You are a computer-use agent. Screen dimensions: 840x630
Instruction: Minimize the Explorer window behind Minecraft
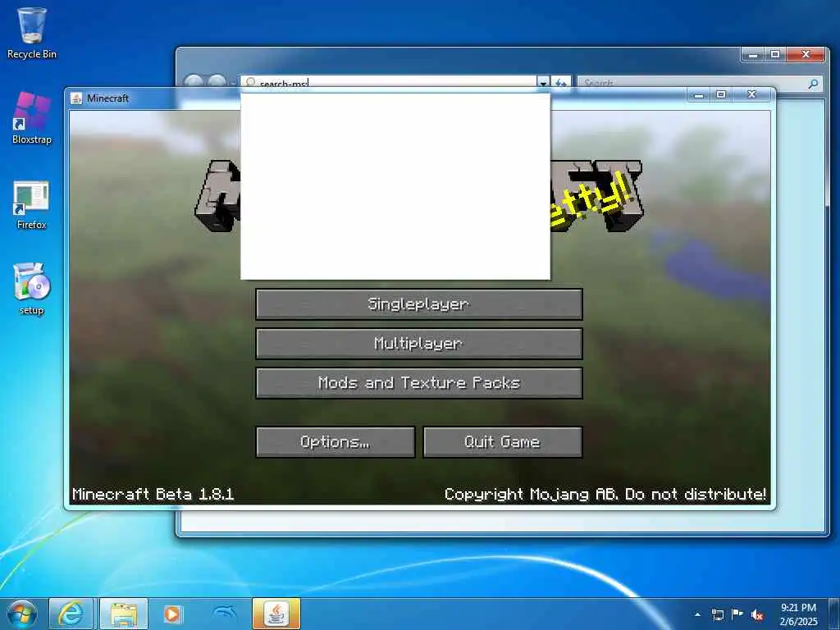(x=753, y=55)
